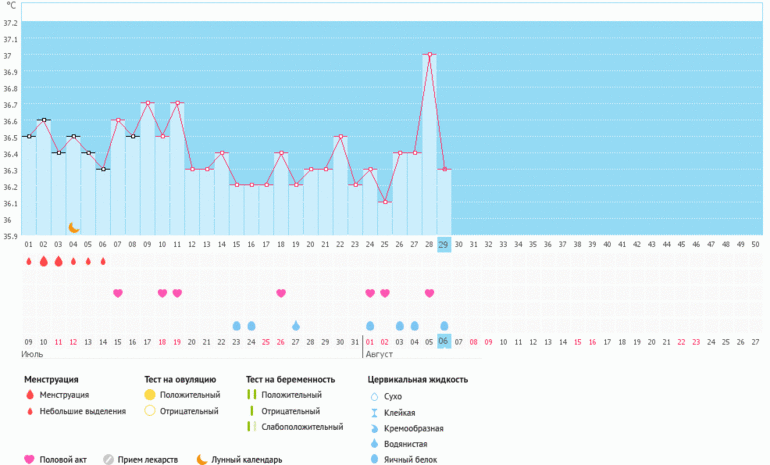Click the orange moon icon on cycle day 04

point(74,228)
